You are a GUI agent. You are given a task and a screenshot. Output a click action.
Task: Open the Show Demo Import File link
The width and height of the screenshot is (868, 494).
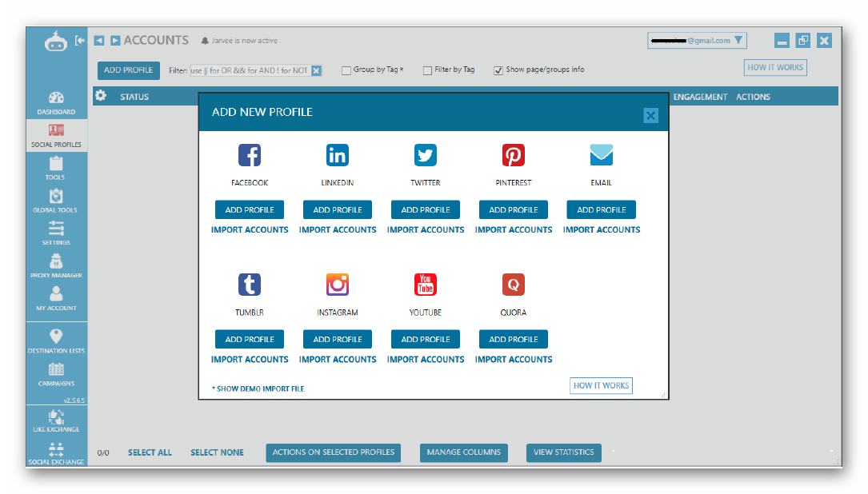click(x=258, y=389)
